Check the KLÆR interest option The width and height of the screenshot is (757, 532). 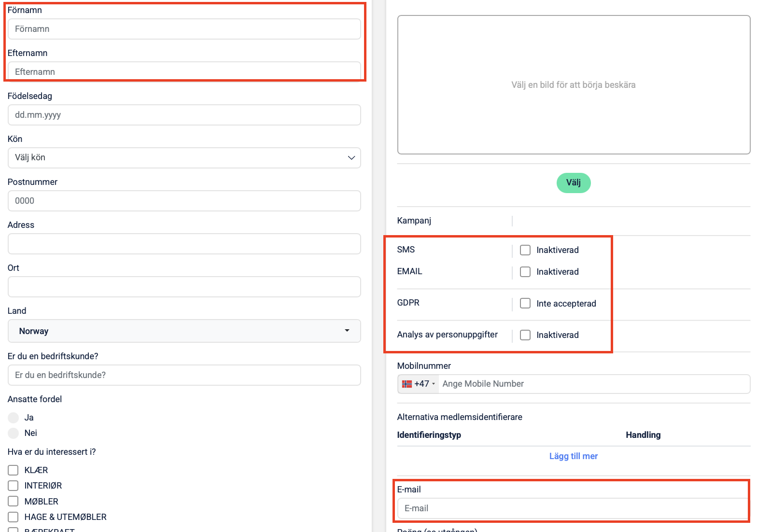14,470
